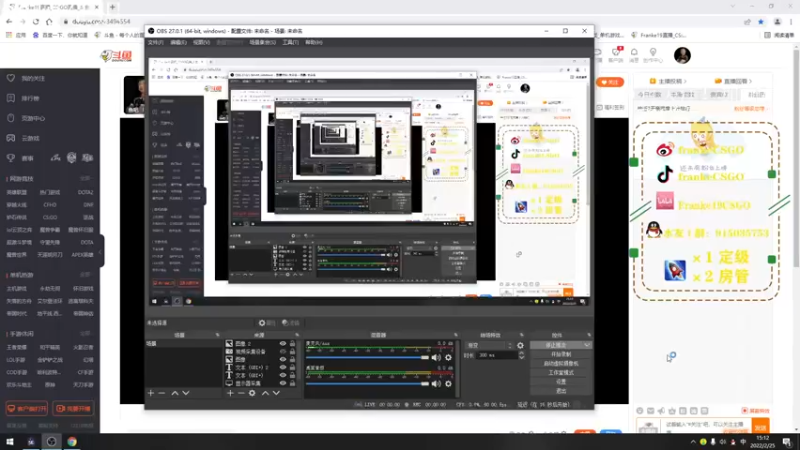The image size is (800, 450).
Task: Open 云游戏 gamepad icon in Douyu sidebar
Action: click(x=11, y=138)
